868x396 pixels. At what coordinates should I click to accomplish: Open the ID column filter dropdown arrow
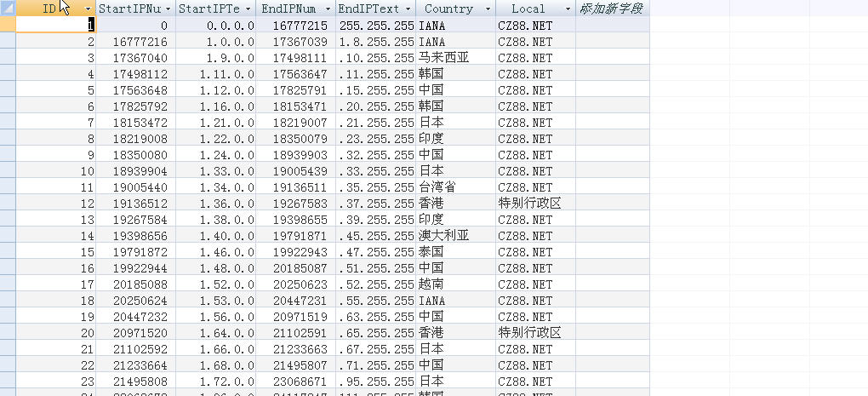(89, 9)
